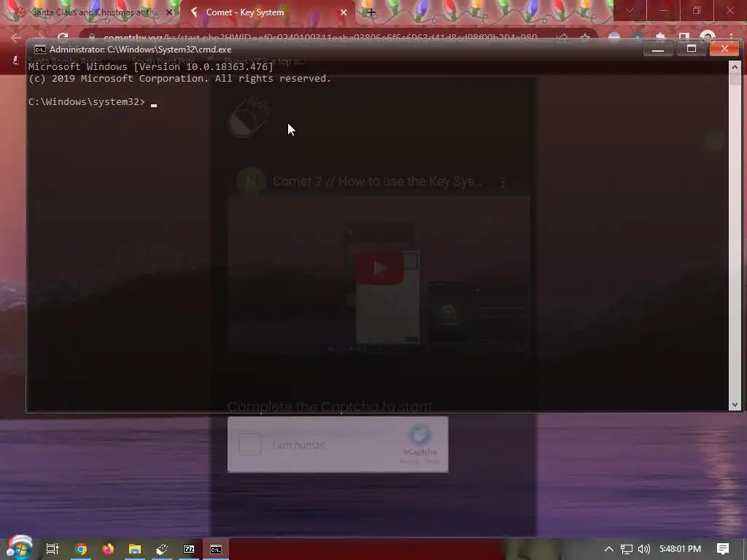Viewport: 747px width, 560px height.
Task: Open the 7-Zip taskbar icon
Action: [x=189, y=549]
